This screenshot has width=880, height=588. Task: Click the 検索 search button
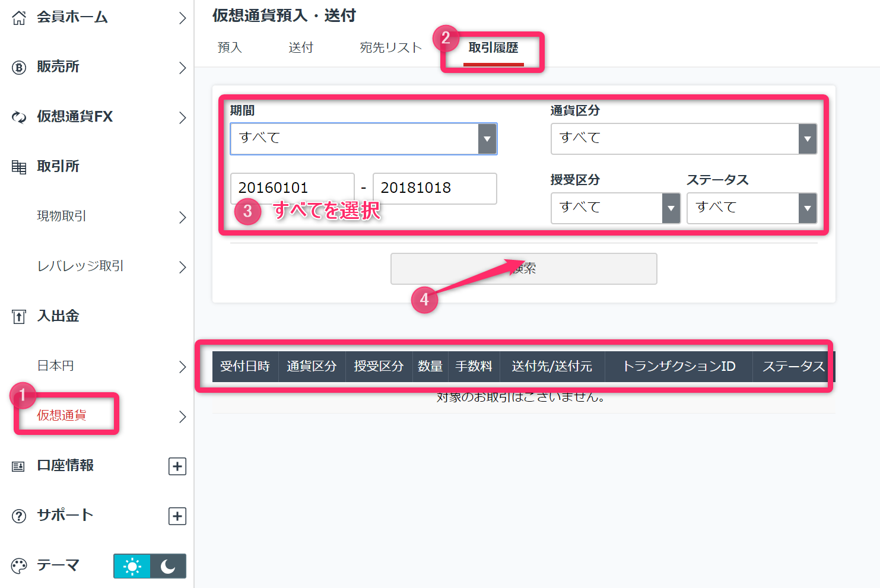pos(523,269)
